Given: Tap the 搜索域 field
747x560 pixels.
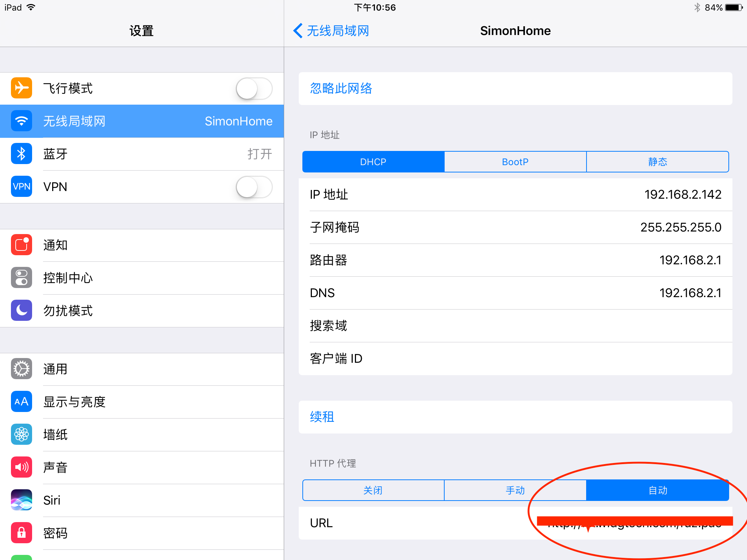Looking at the screenshot, I should [515, 326].
